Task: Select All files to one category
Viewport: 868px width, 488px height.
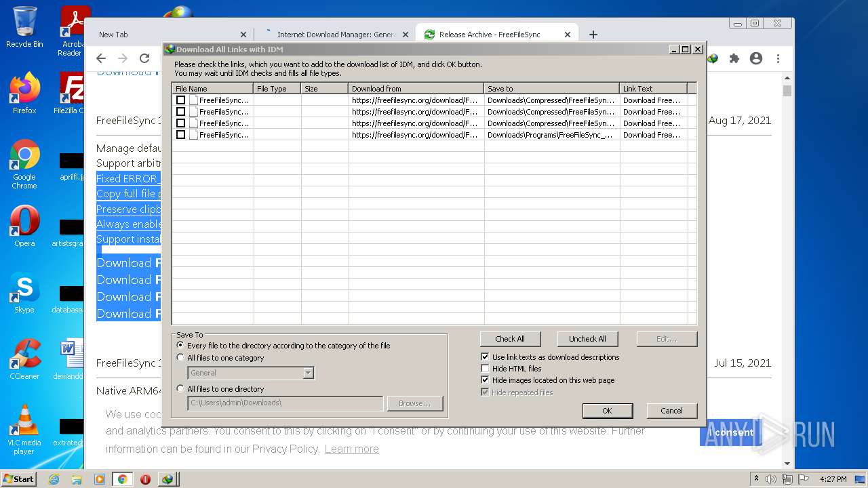Action: [x=180, y=358]
